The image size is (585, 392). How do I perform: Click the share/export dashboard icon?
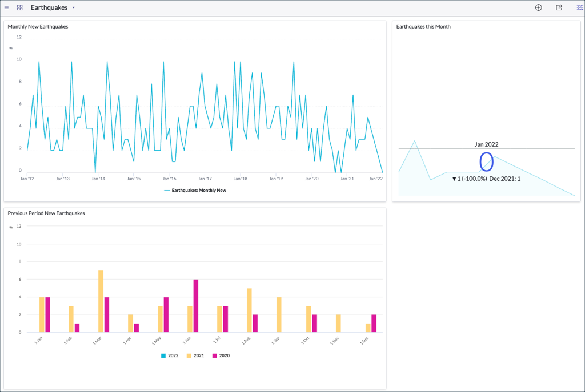tap(559, 7)
